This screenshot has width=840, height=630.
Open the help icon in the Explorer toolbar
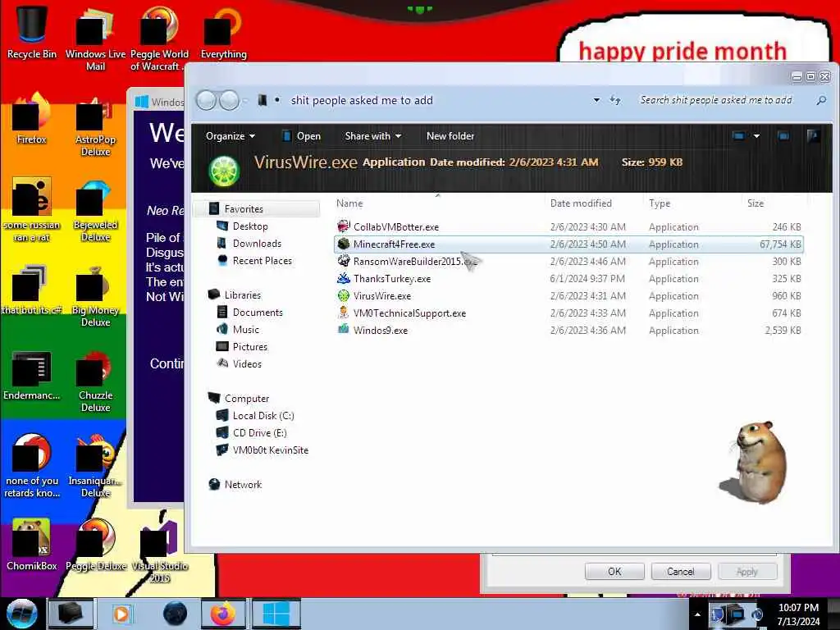tap(813, 136)
